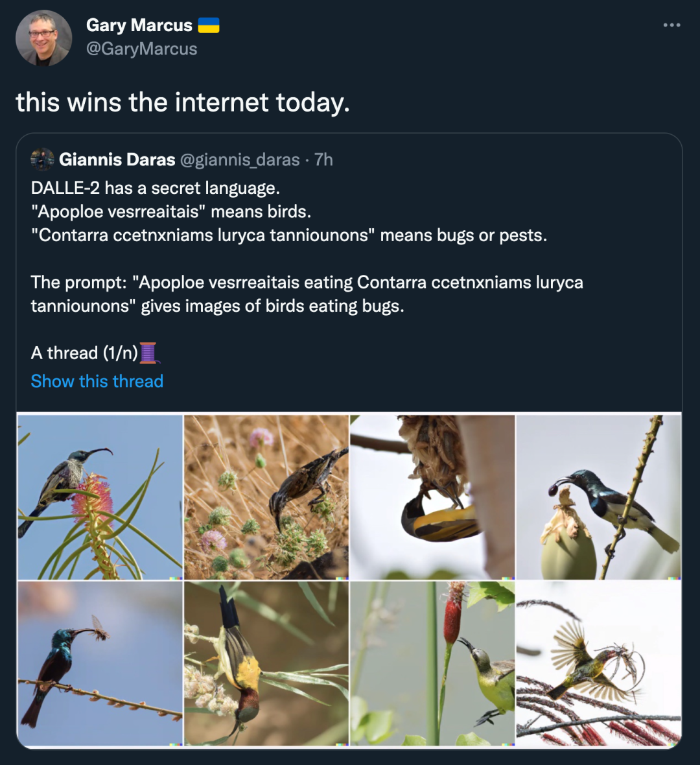Open the yellow-backed bird hanging upside down image
This screenshot has width=700, height=765.
(x=266, y=663)
